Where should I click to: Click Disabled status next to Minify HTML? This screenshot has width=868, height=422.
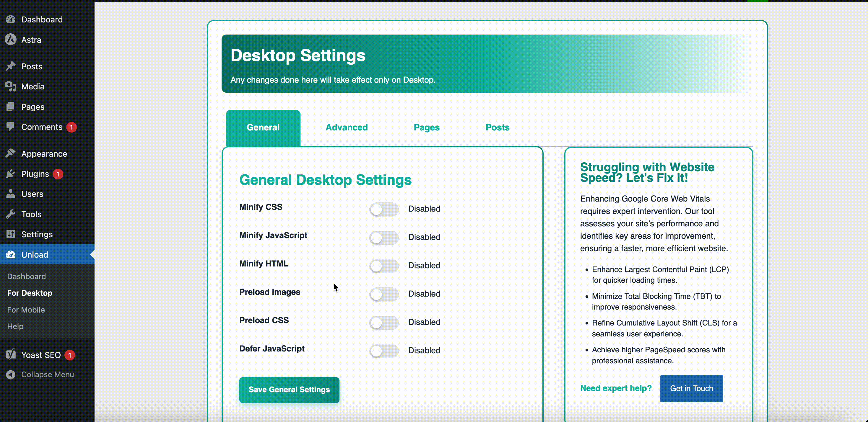click(424, 266)
